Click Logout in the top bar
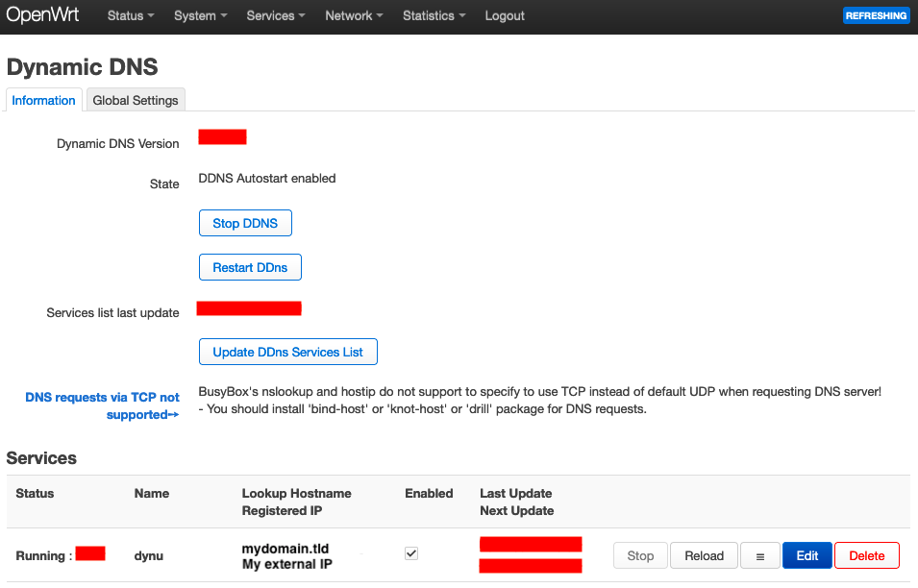This screenshot has width=918, height=588. point(505,15)
